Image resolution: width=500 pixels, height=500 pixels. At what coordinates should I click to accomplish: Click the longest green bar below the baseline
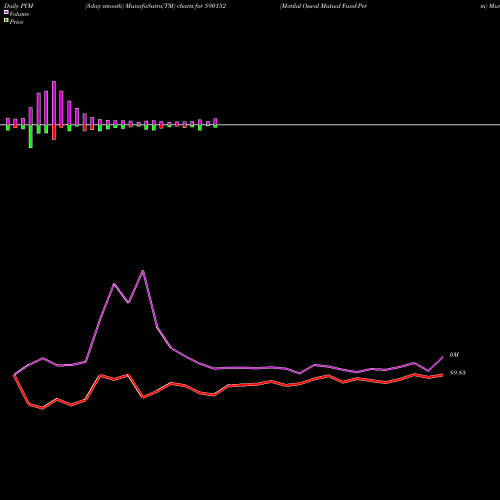[31, 136]
